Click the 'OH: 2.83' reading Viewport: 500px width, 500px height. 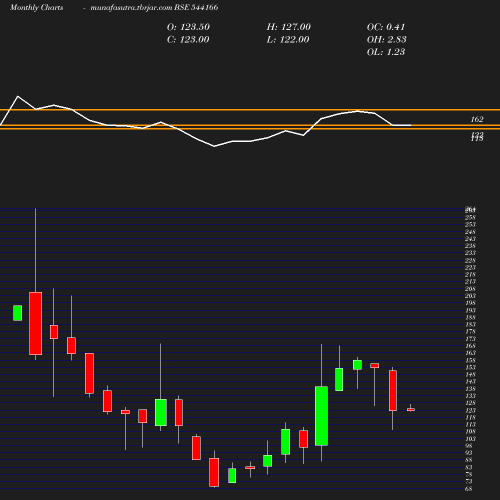point(386,40)
